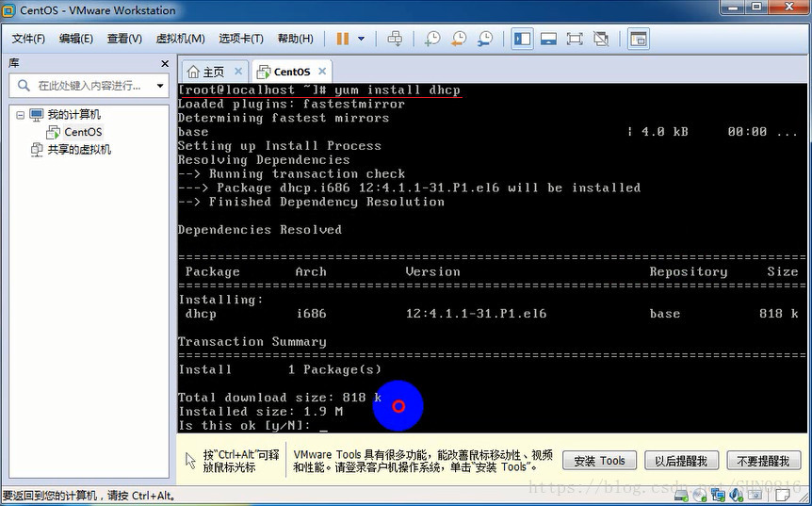
Task: Click the library search magnifier icon
Action: (24, 86)
